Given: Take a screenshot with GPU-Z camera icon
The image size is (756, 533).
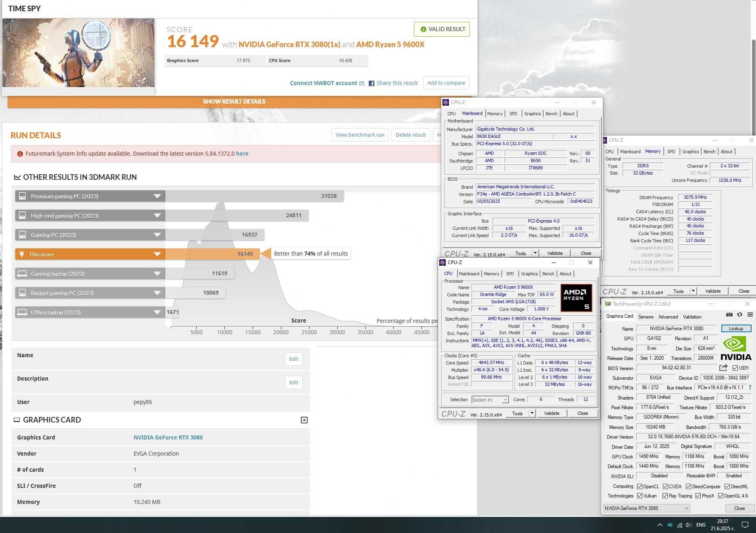Looking at the screenshot, I should click(x=729, y=315).
